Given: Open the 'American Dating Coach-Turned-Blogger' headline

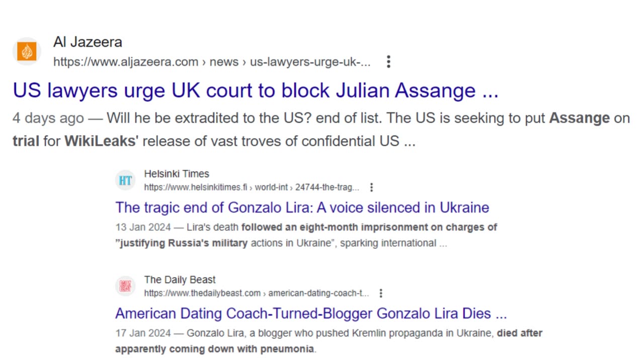Looking at the screenshot, I should click(x=311, y=313).
